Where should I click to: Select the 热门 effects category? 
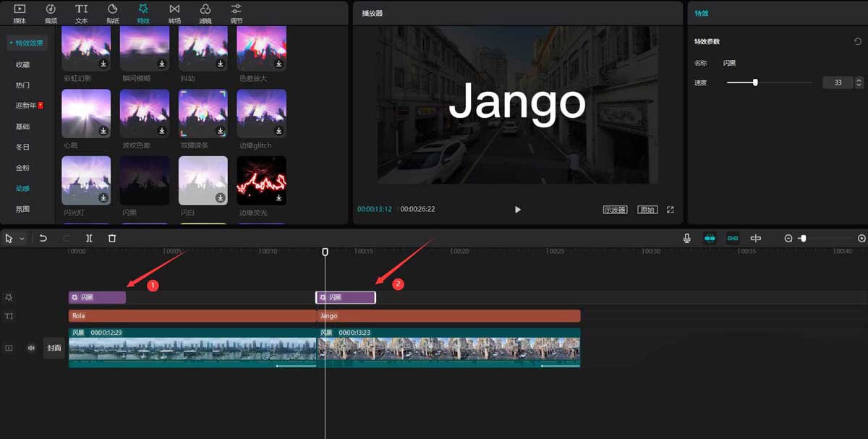(x=23, y=85)
